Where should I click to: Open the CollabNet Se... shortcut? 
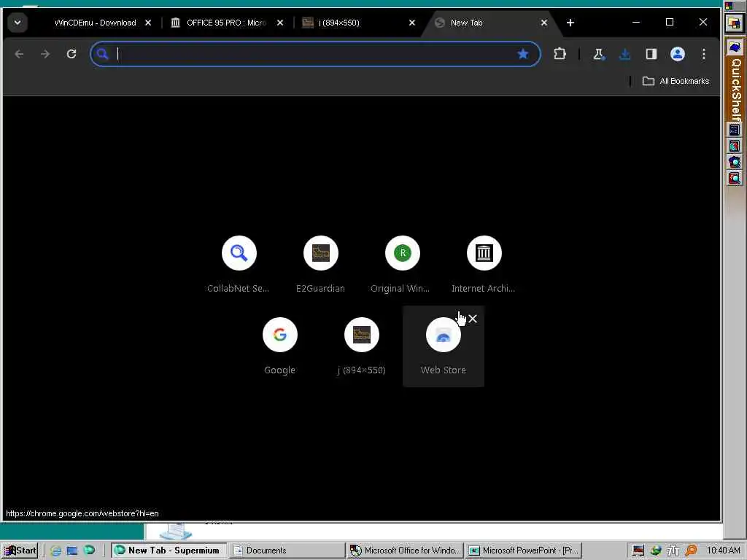(239, 264)
